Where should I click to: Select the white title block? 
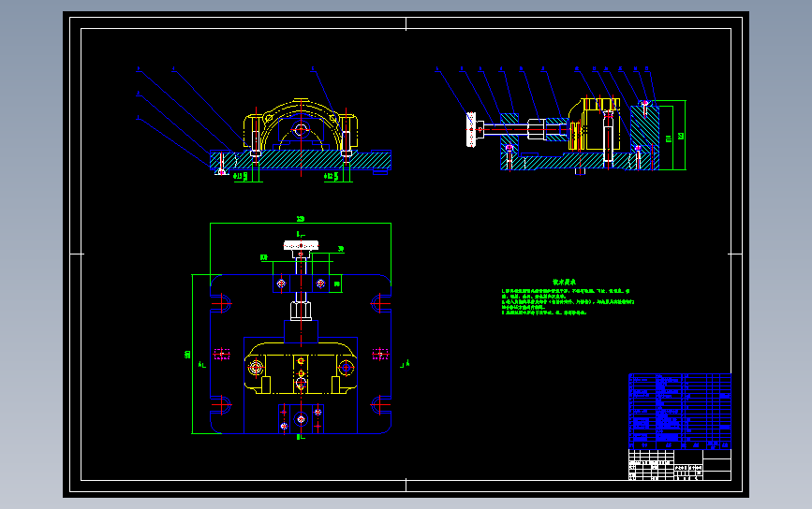pyautogui.click(x=680, y=465)
